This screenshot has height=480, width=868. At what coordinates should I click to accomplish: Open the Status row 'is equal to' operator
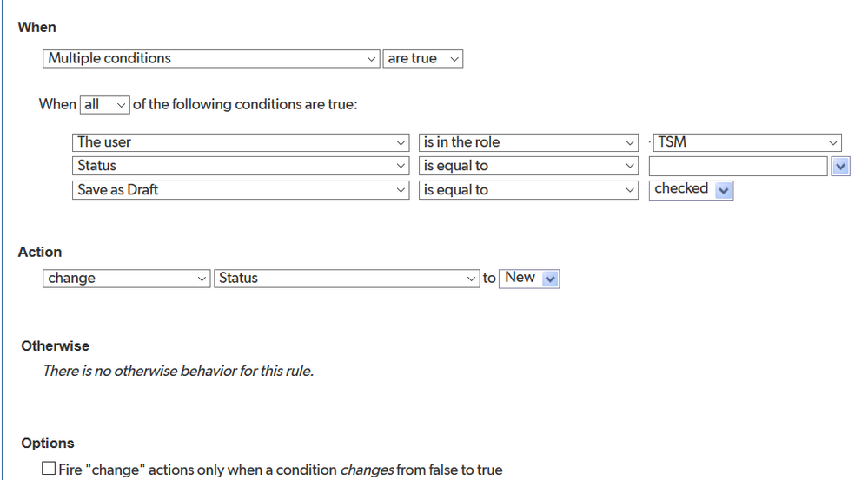[x=528, y=166]
